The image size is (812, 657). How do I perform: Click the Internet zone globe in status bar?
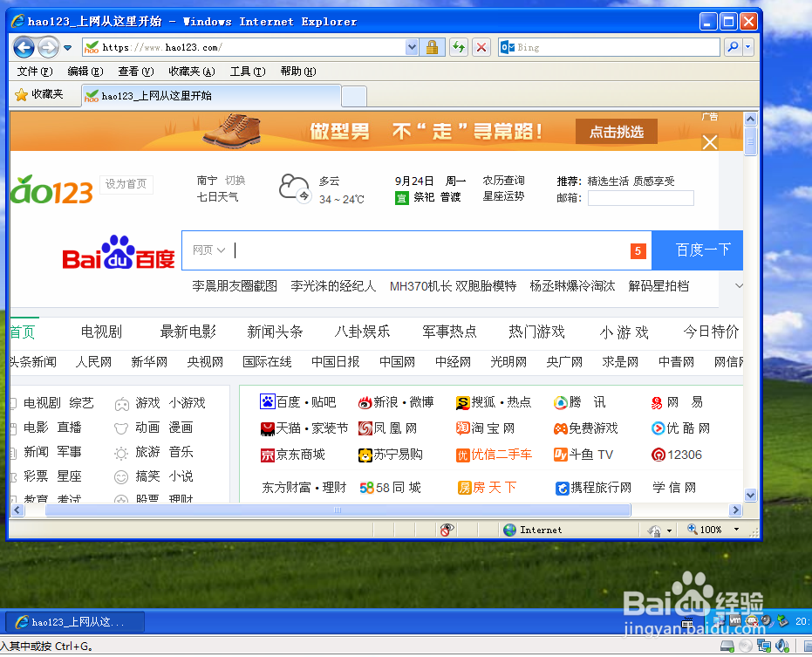[510, 530]
